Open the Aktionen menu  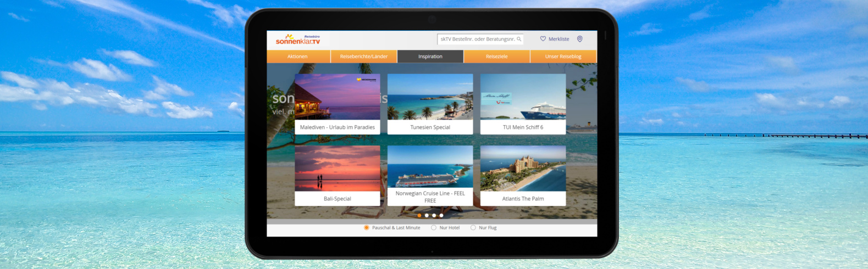297,57
